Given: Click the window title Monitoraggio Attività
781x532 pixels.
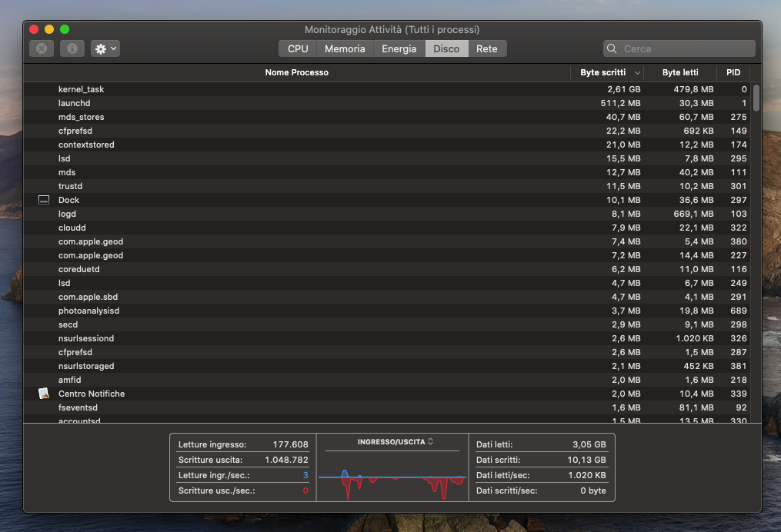Looking at the screenshot, I should [392, 29].
